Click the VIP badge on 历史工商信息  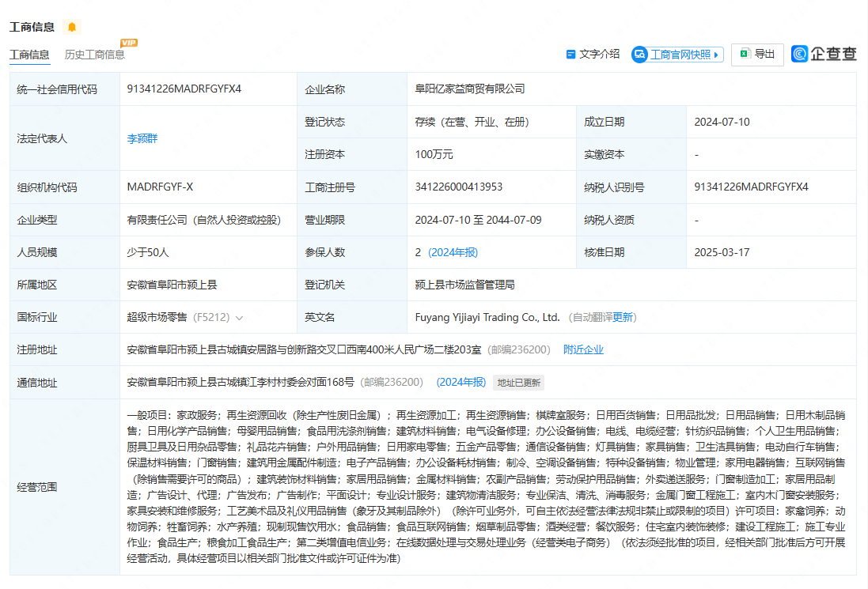tap(129, 43)
